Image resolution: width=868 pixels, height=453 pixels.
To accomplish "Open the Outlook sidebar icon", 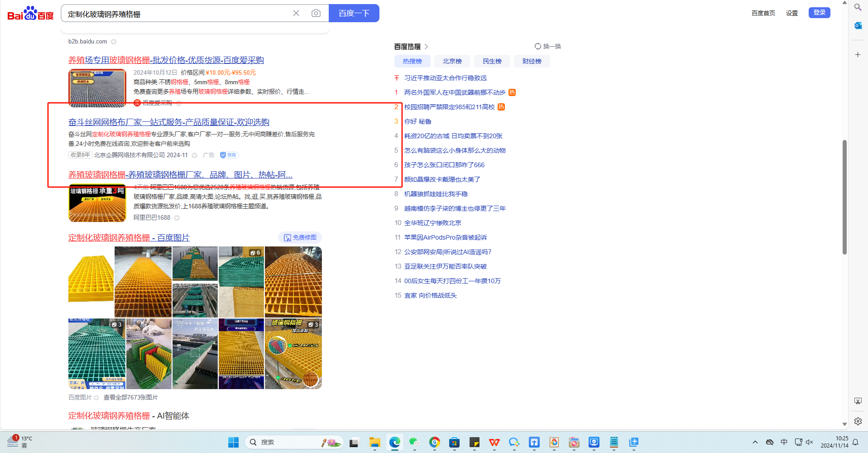I will pyautogui.click(x=858, y=26).
